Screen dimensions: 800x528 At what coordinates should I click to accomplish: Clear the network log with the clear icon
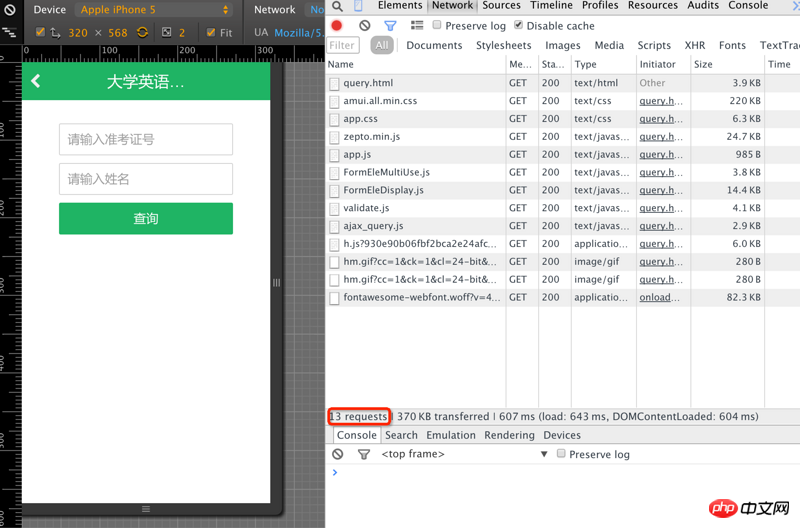tap(364, 26)
